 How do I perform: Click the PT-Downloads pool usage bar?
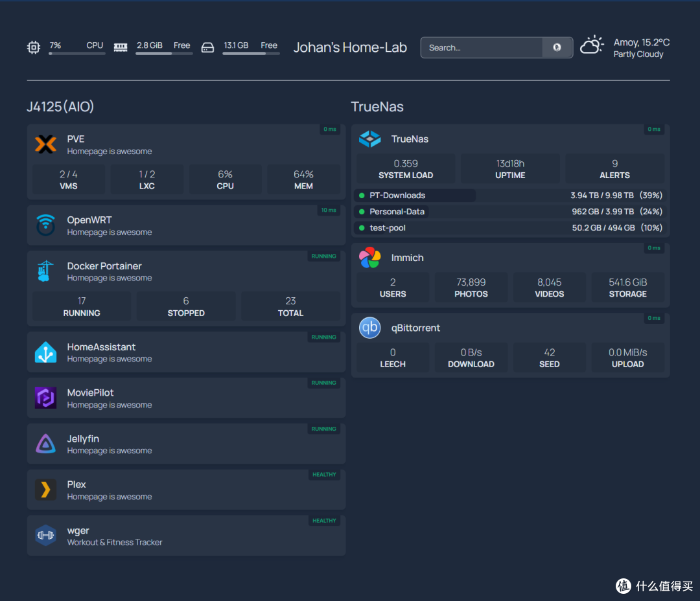tap(415, 196)
